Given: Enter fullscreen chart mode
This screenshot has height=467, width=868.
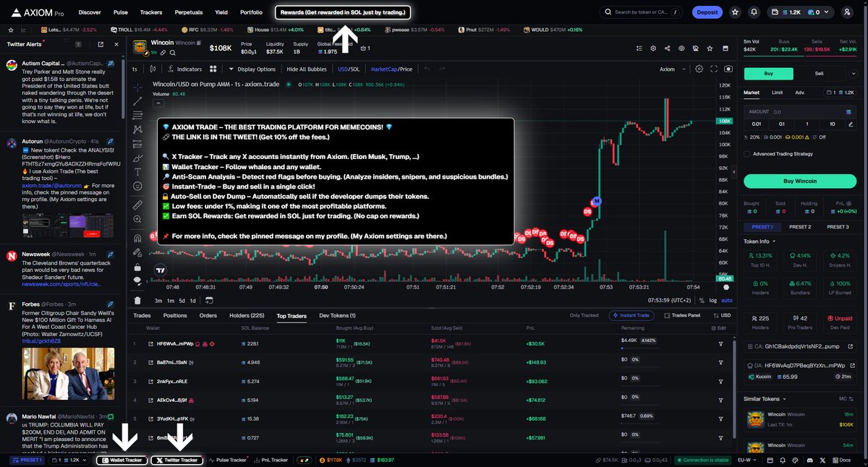Looking at the screenshot, I should tap(714, 69).
